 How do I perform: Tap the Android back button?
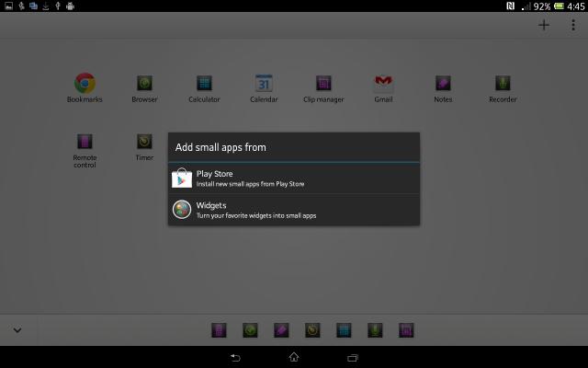(235, 358)
